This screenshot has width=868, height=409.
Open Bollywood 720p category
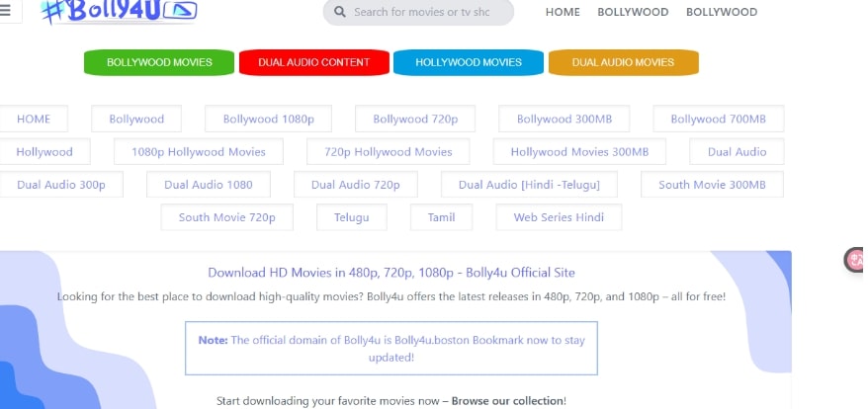pos(415,119)
